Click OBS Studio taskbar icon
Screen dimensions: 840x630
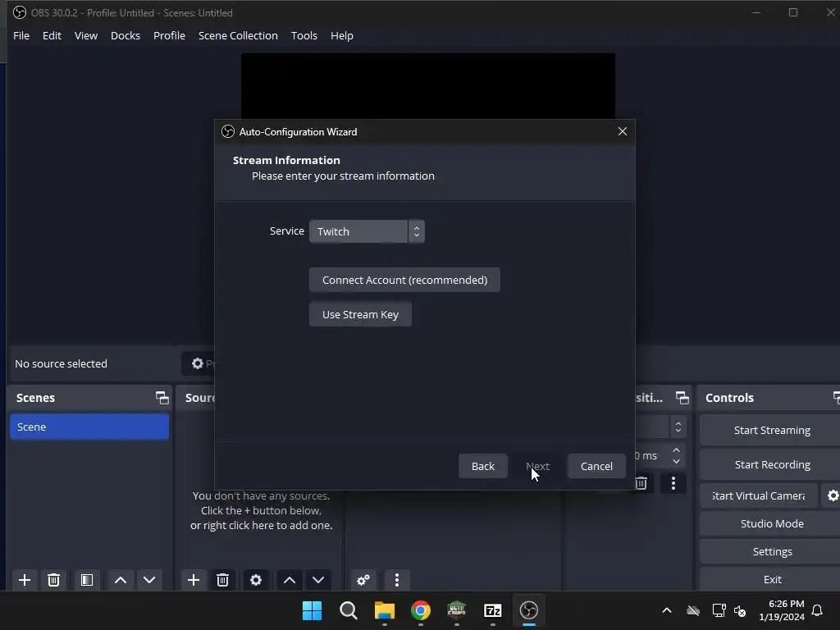tap(529, 610)
